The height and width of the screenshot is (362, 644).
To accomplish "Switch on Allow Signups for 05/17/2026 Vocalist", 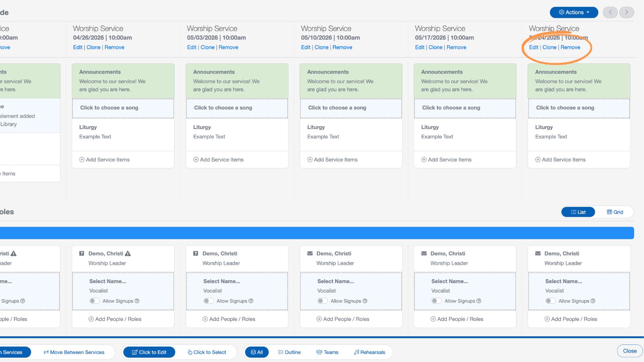I will (x=436, y=301).
